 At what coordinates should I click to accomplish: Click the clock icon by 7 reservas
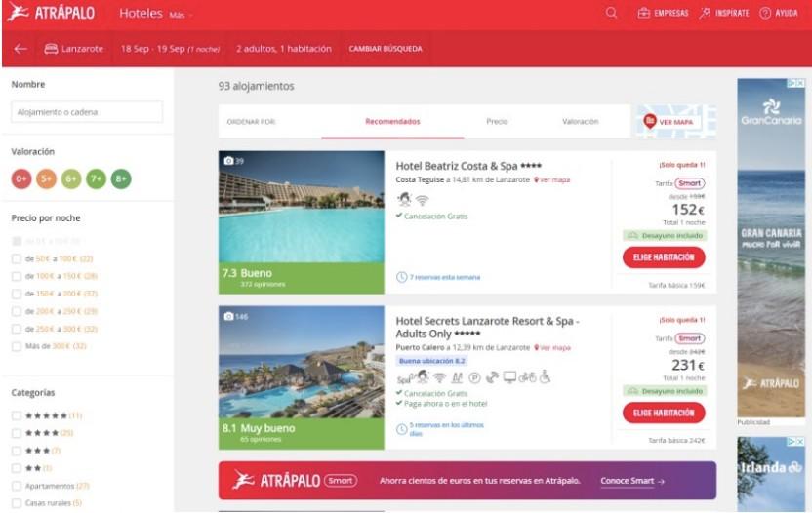401,277
